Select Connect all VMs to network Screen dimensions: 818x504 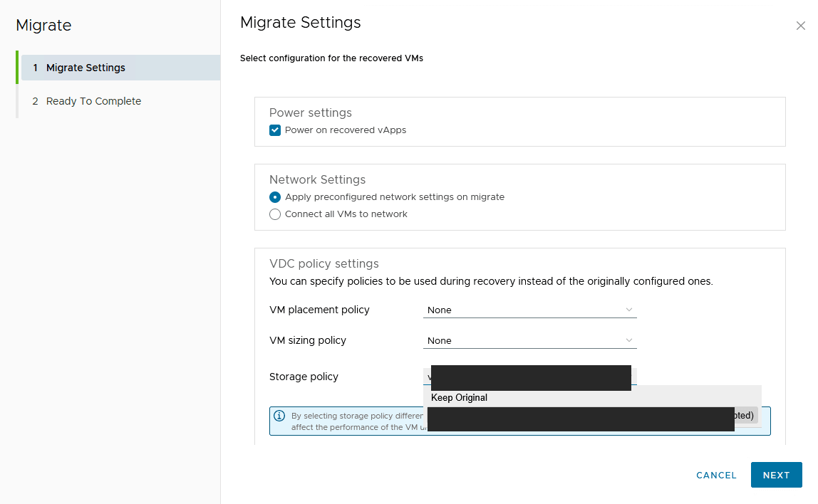coord(275,214)
